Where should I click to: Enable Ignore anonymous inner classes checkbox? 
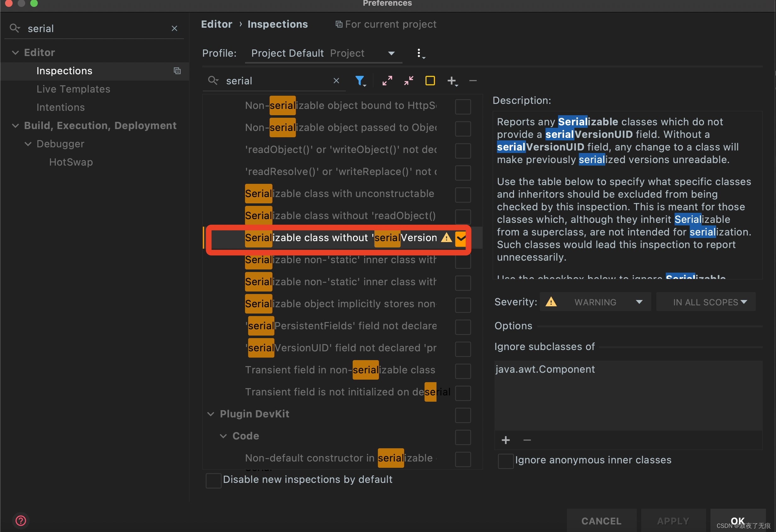[x=505, y=461]
